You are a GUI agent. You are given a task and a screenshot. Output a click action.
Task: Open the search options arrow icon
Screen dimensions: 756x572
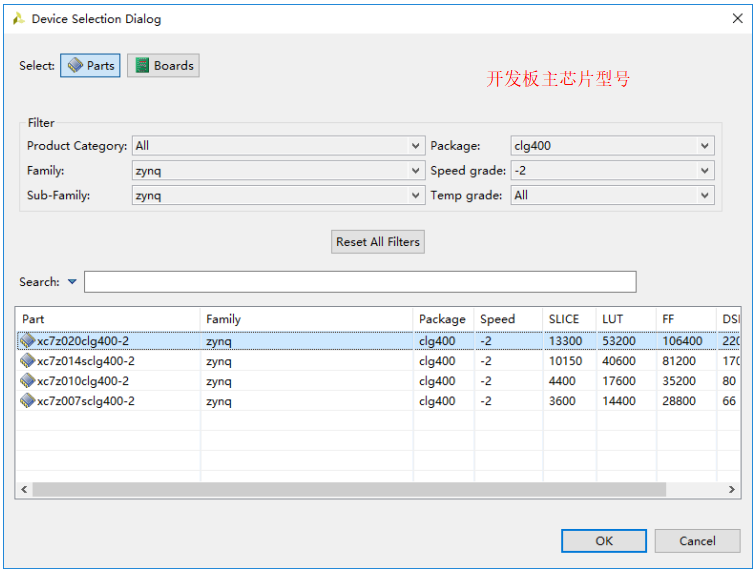pos(72,282)
